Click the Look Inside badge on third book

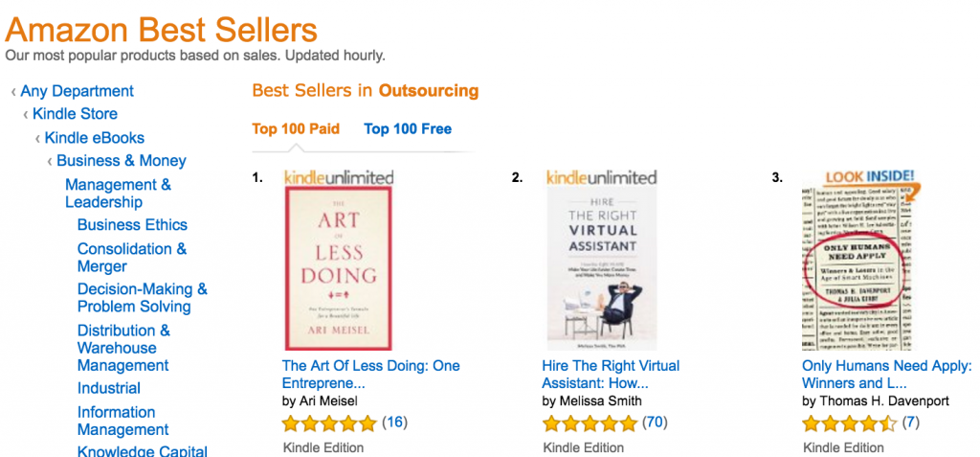pyautogui.click(x=857, y=180)
